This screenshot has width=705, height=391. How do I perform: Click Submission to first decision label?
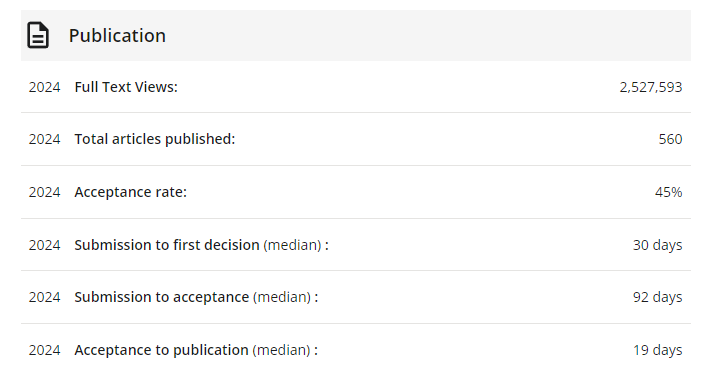(167, 245)
